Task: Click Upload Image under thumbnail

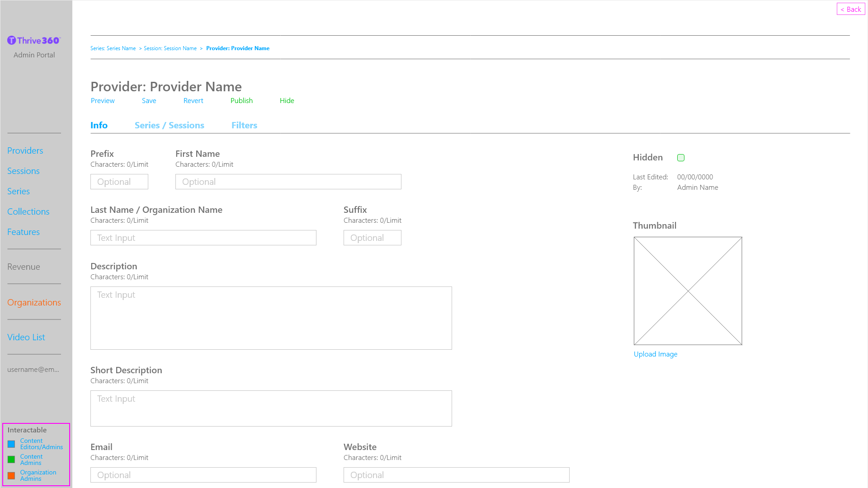Action: pos(655,354)
